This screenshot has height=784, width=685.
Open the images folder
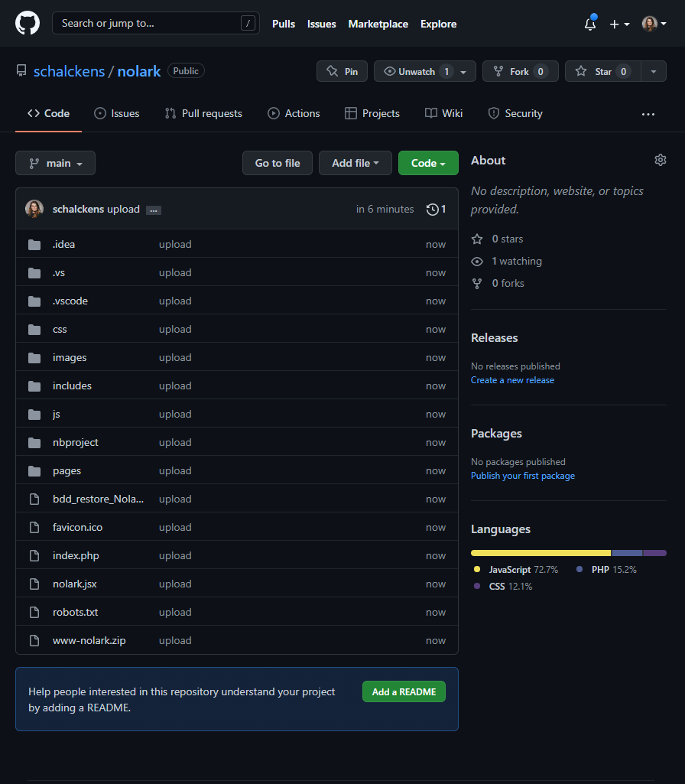tap(70, 357)
